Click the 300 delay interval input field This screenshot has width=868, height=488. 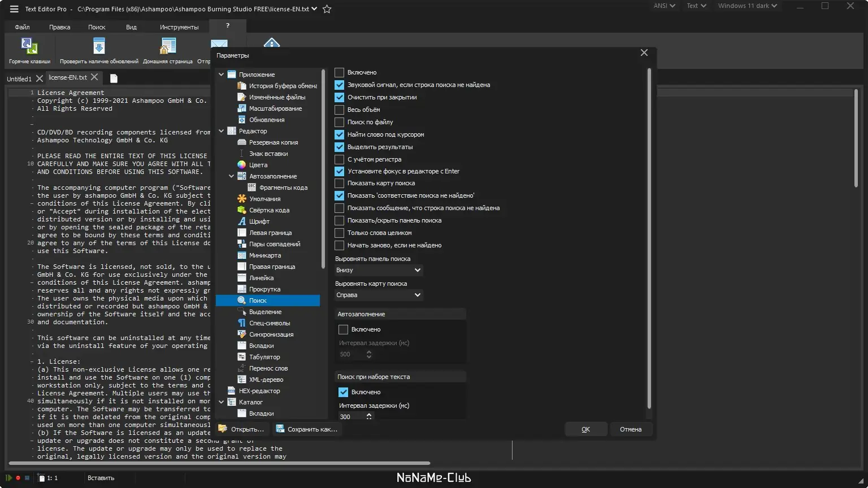tap(352, 417)
